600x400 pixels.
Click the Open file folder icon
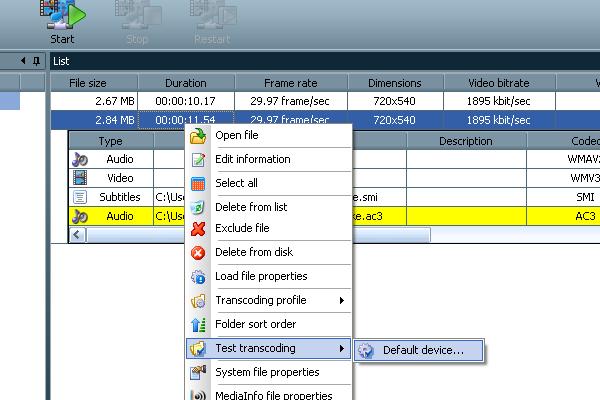pos(197,136)
